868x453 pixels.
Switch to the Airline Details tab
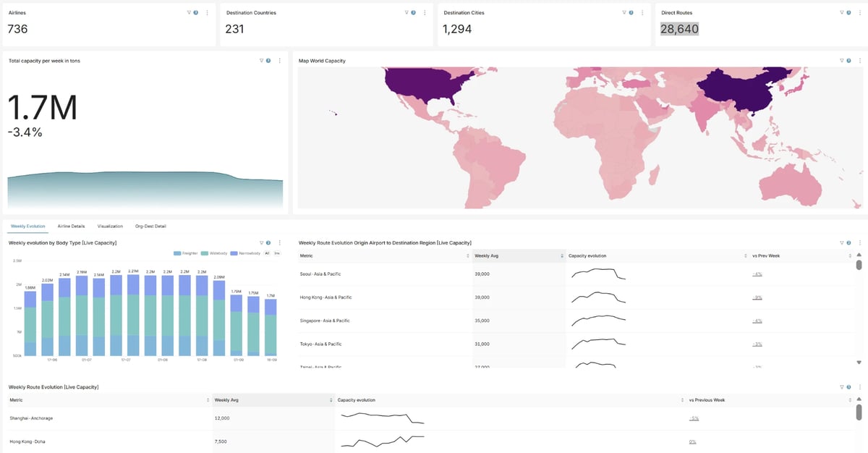click(x=72, y=226)
